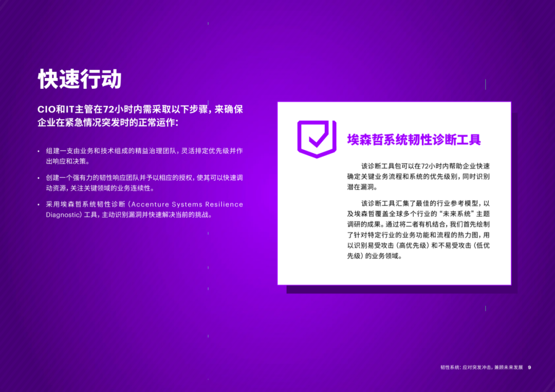
Task: Click the footer text 韧性系统:应对突发冲击
Action: pyautogui.click(x=482, y=367)
